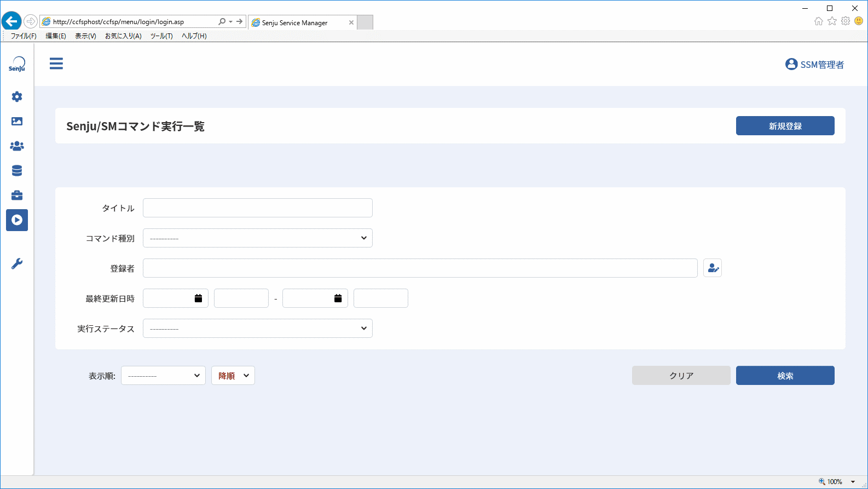Screen dimensions: 868x489
Task: Click the SSM管理者 user name
Action: [x=822, y=65]
